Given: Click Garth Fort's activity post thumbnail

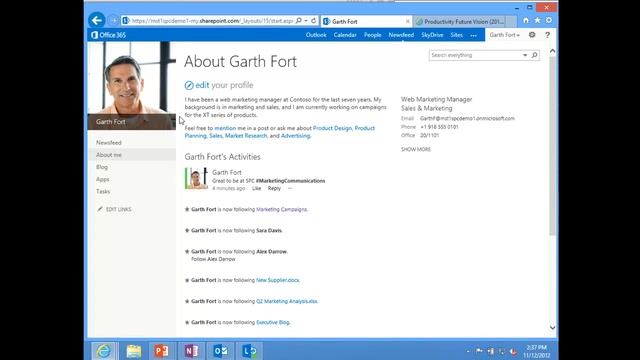Looking at the screenshot, I should tap(196, 178).
